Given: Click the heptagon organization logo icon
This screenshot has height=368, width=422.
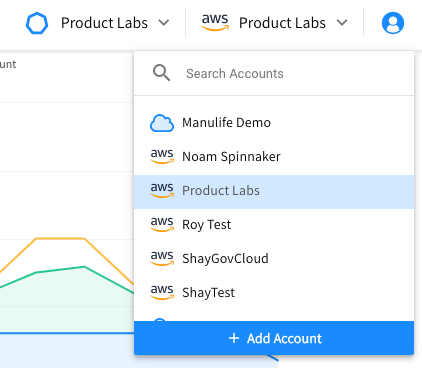Looking at the screenshot, I should [x=37, y=23].
